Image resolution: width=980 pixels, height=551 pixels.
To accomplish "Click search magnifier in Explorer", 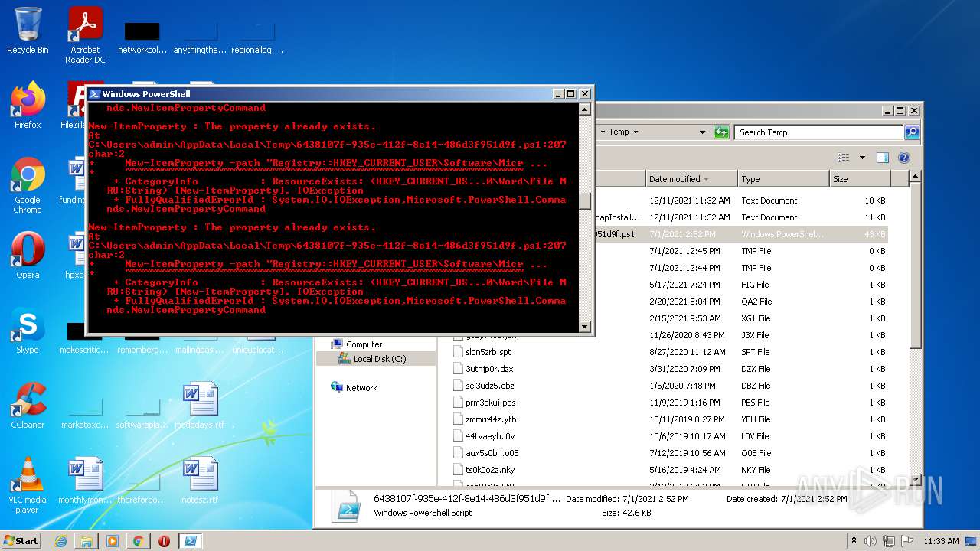I will click(x=911, y=132).
